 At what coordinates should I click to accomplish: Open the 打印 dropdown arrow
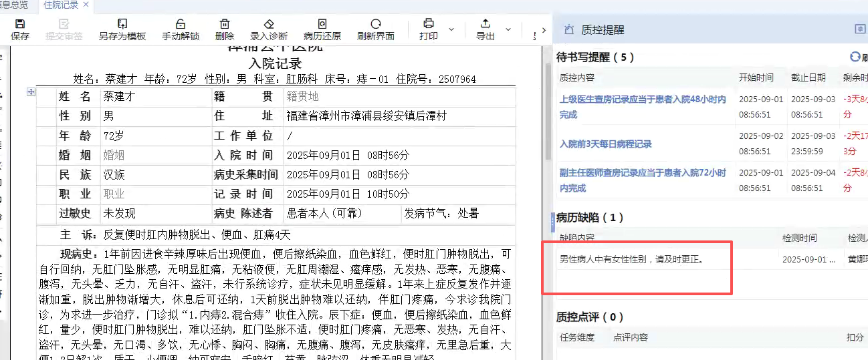click(451, 29)
